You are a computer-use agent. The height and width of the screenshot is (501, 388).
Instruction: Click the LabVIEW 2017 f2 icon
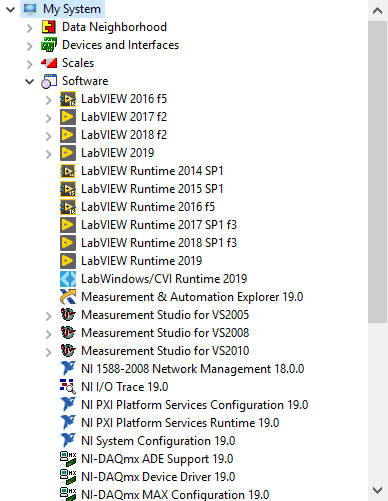click(68, 117)
